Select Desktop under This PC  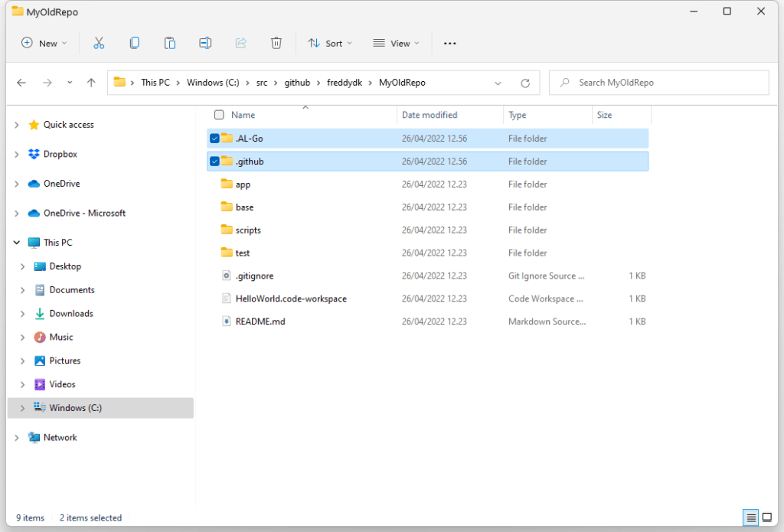click(x=65, y=266)
